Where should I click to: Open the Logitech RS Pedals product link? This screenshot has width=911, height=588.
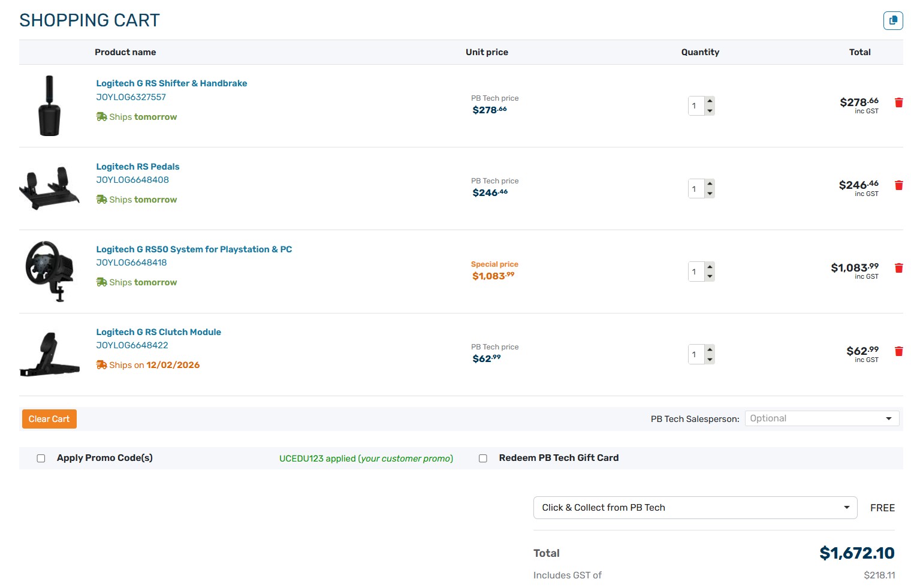138,167
